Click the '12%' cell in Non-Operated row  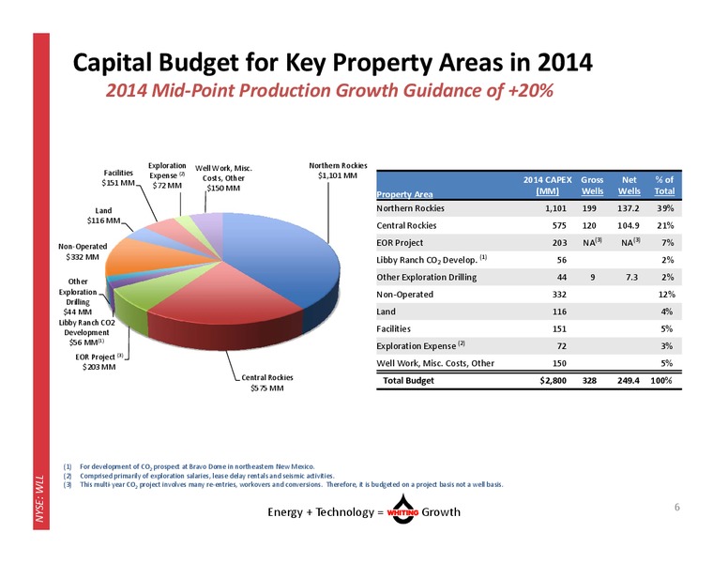coord(666,295)
